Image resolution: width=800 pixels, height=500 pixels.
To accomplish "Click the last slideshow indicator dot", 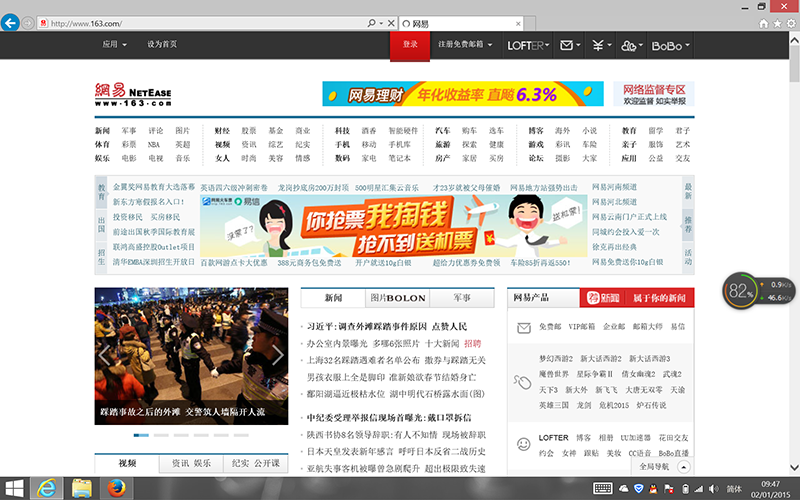I will (x=241, y=435).
